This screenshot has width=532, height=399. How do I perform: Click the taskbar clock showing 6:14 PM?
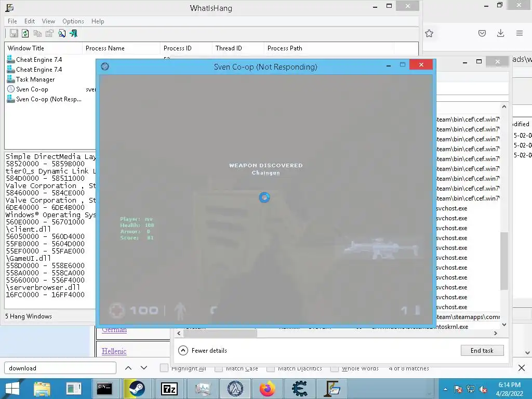509,389
